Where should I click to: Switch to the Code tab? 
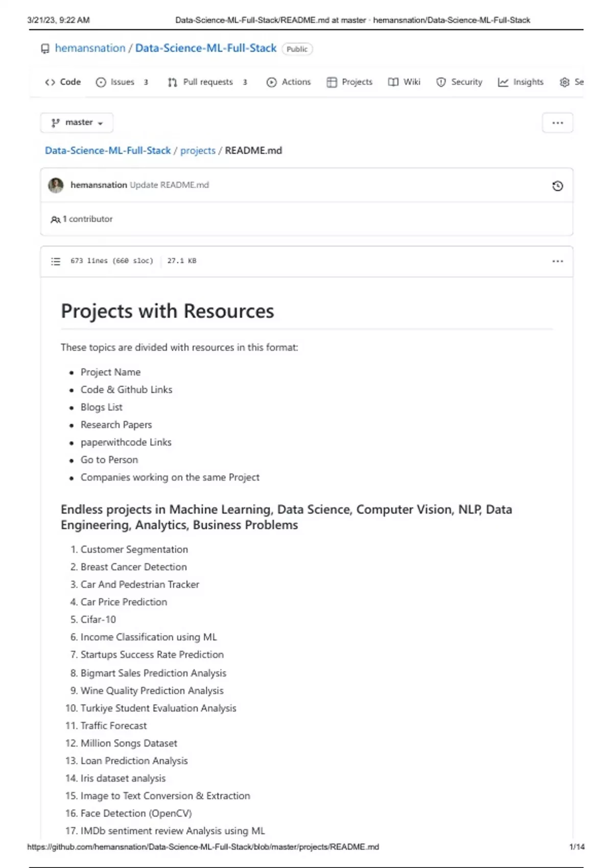tap(63, 82)
